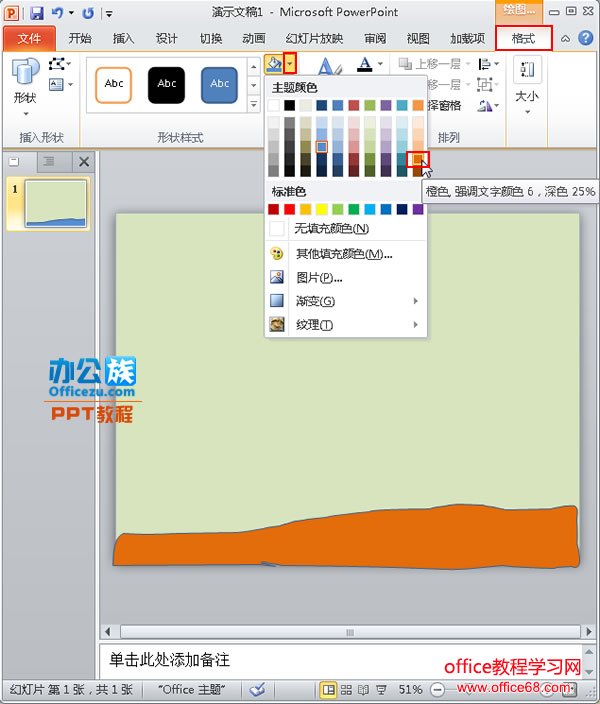The height and width of the screenshot is (704, 600).
Task: Choose 图片 picture fill option
Action: pyautogui.click(x=346, y=277)
